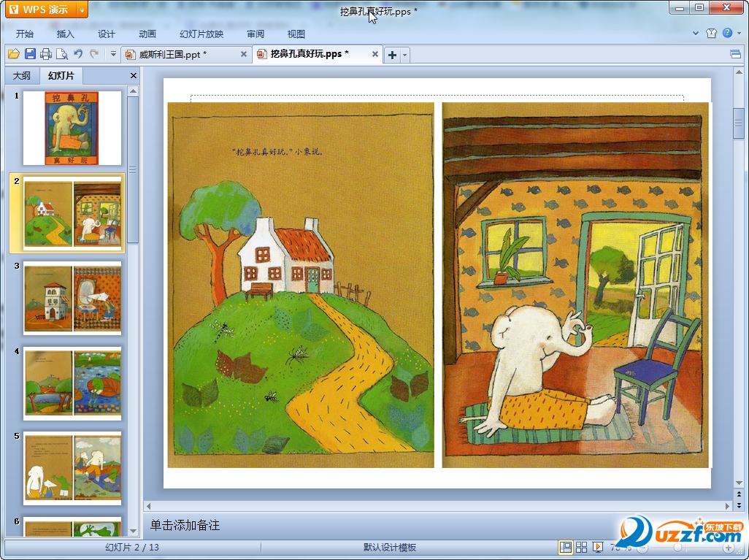The image size is (749, 560).
Task: Expand the arrow next to the help icon
Action: tap(739, 33)
